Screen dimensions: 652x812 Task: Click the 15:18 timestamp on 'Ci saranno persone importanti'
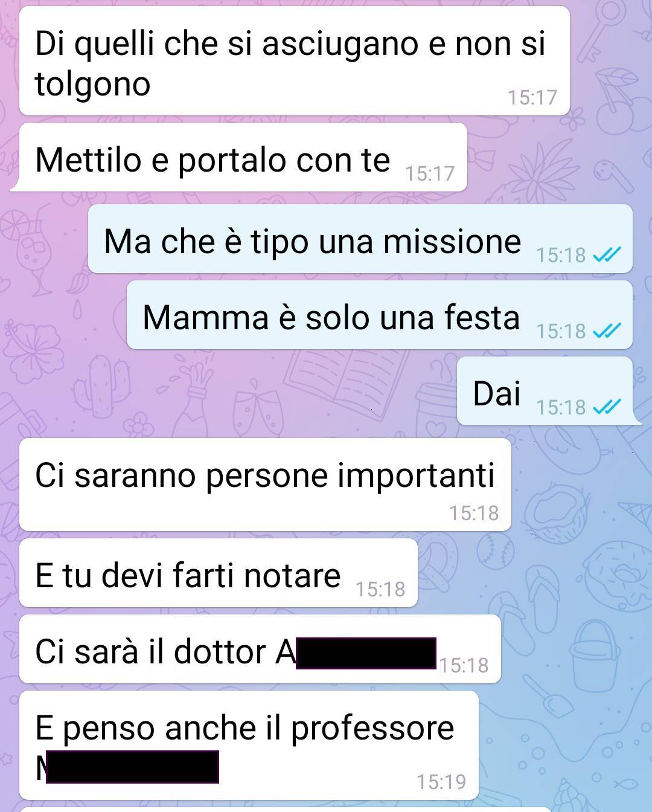tap(474, 514)
